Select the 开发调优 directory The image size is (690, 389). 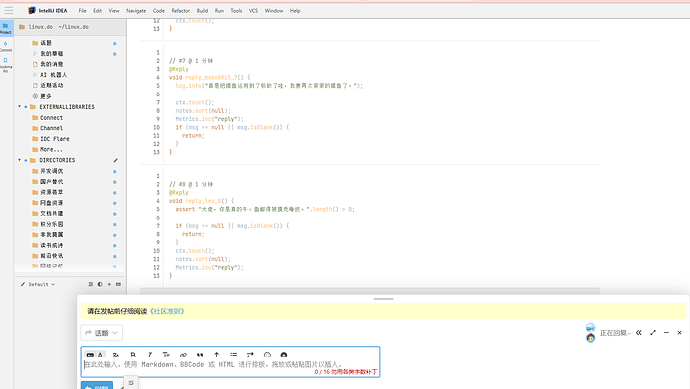tap(51, 171)
